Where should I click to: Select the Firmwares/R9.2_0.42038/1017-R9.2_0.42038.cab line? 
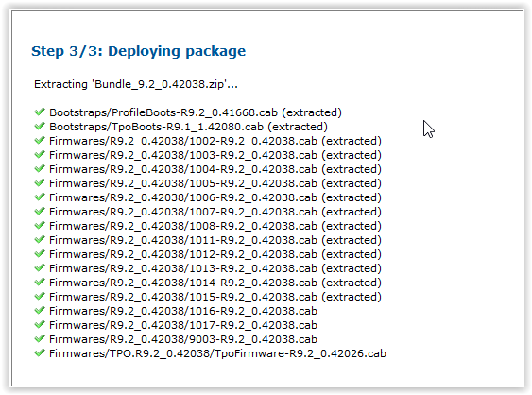point(183,325)
